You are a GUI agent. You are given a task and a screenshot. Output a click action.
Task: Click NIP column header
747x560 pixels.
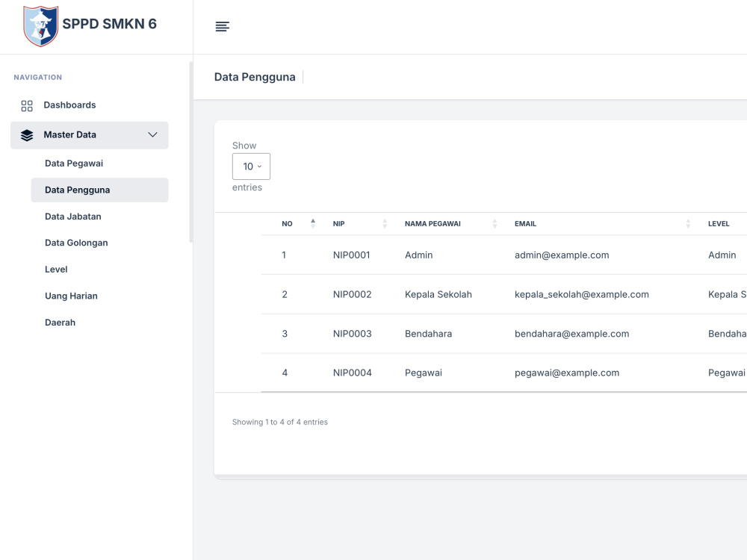coord(338,224)
